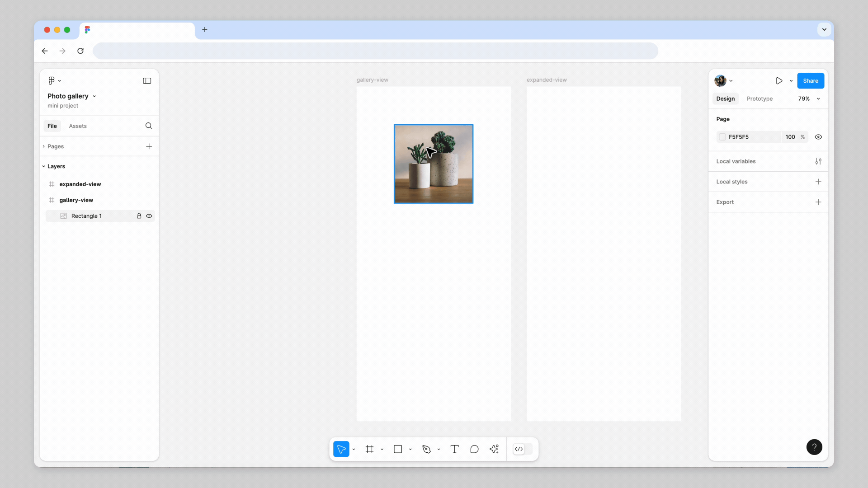The height and width of the screenshot is (488, 868).
Task: Edit the 100 percent opacity field
Action: (x=790, y=137)
